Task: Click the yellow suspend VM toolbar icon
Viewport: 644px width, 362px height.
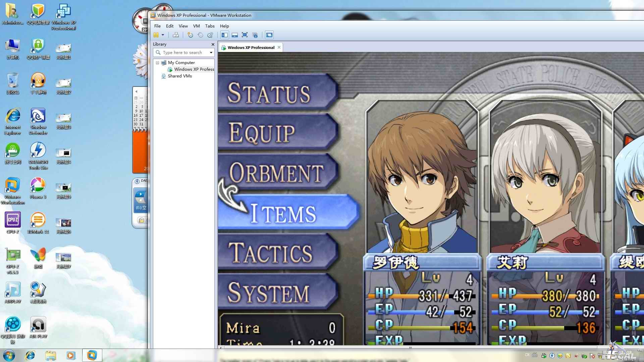Action: [156, 35]
